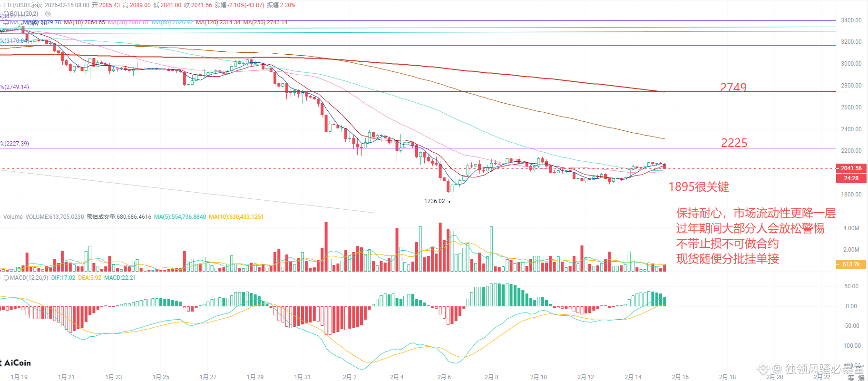This screenshot has height=381, width=868.
Task: Select the 1895很关键 text annotation
Action: pyautogui.click(x=699, y=187)
